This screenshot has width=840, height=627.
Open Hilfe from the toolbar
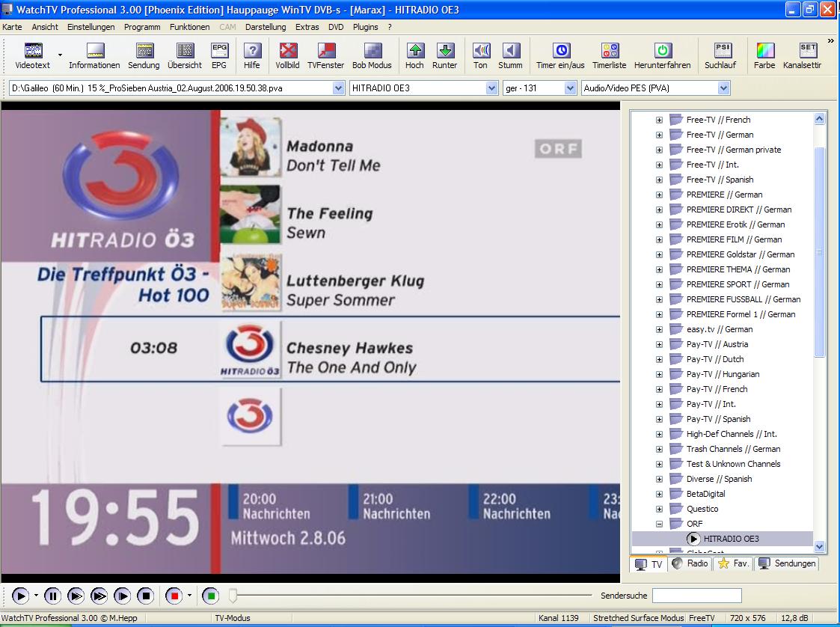coord(252,55)
